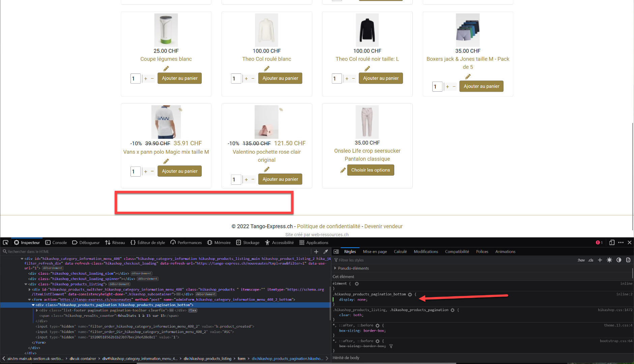Screen dimensions: 634x364
Task: Open the devtools three-dots options menu
Action: pos(621,243)
